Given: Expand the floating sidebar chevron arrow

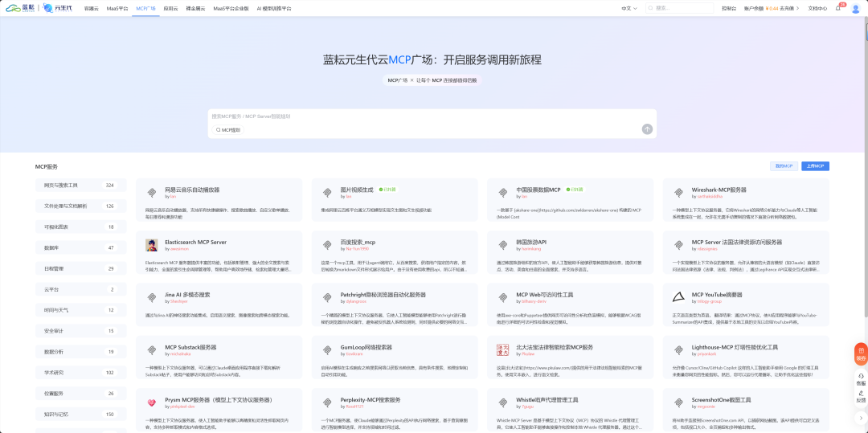Looking at the screenshot, I should coord(861,418).
